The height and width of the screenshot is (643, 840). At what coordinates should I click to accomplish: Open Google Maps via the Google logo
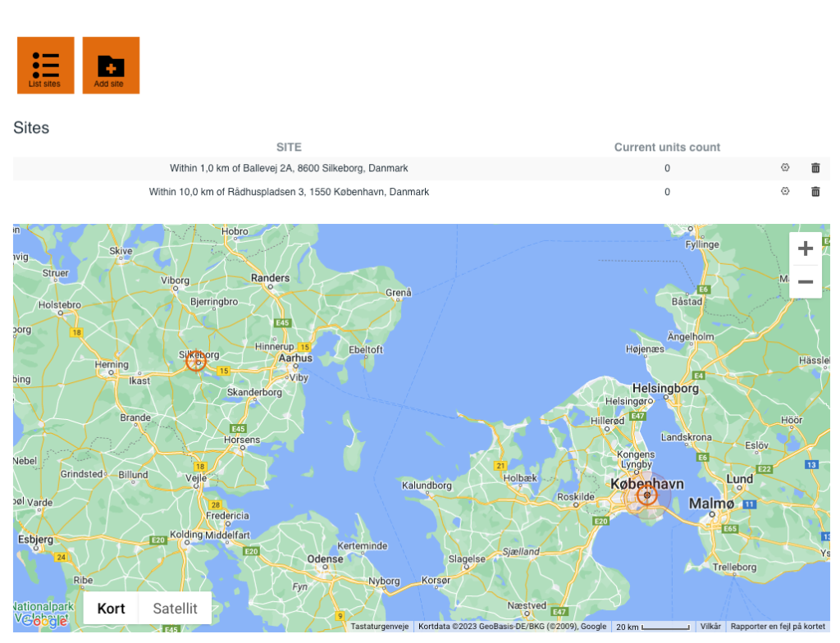[43, 621]
